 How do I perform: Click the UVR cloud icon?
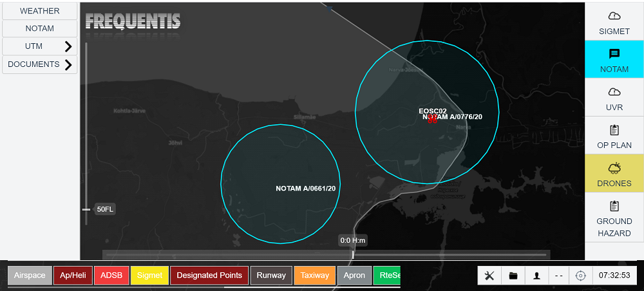614,91
